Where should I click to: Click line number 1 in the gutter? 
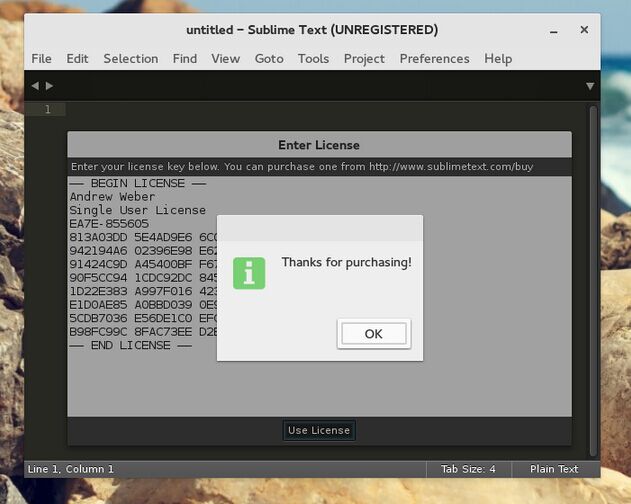(47, 109)
